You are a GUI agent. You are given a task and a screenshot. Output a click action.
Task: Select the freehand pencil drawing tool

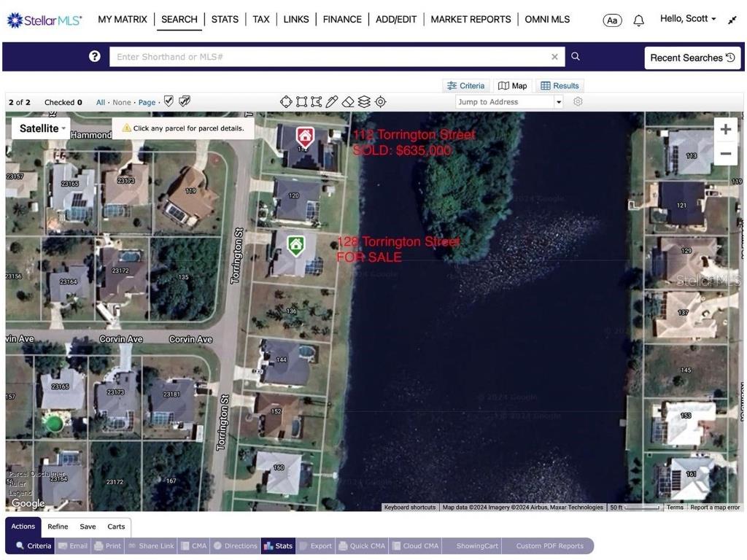point(333,102)
